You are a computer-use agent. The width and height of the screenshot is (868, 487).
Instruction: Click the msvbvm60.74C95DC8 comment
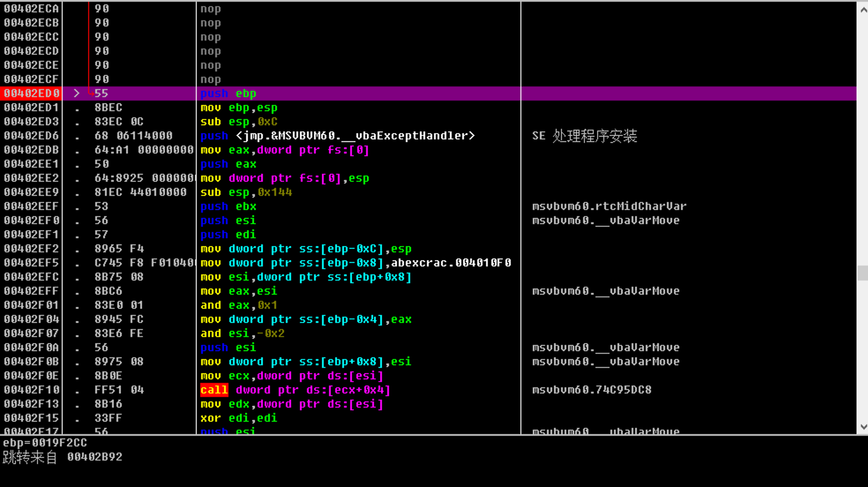pos(591,390)
